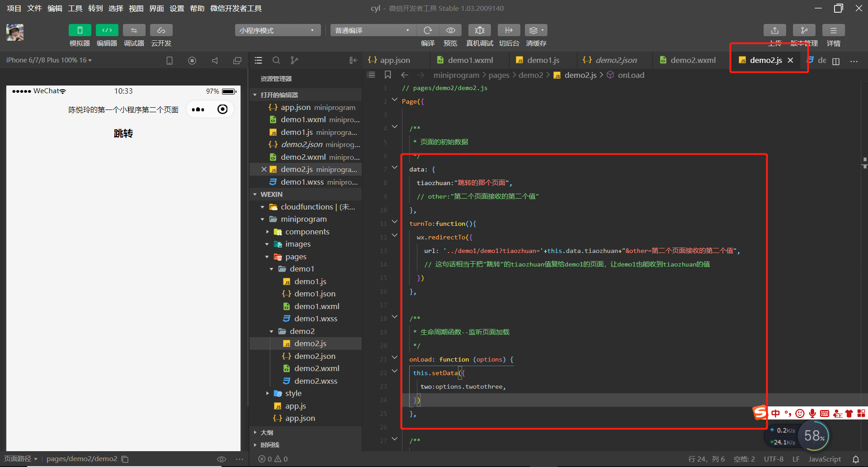Viewport: 868px width, 467px height.
Task: Expand the cloudfunctions folder
Action: pos(263,207)
